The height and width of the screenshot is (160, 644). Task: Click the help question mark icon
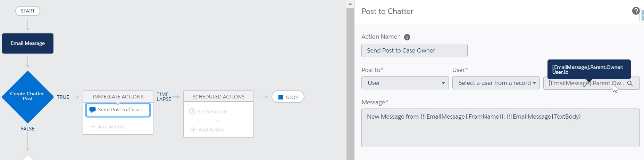point(636,11)
